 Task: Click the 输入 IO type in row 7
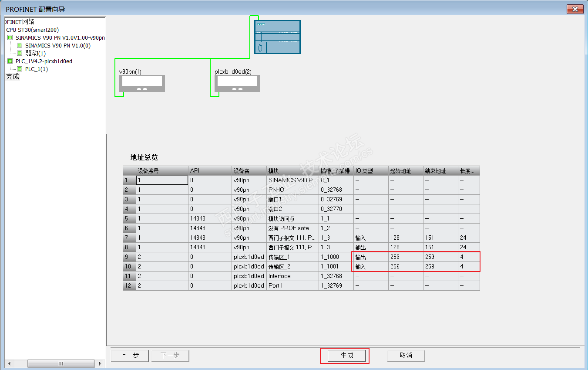tap(371, 238)
